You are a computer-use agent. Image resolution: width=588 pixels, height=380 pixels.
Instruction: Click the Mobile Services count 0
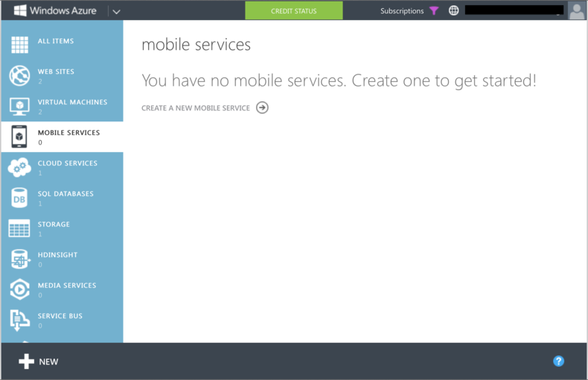pyautogui.click(x=40, y=143)
